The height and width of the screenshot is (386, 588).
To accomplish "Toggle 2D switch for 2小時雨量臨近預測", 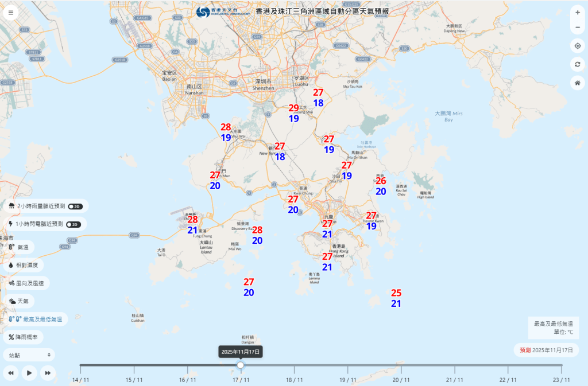I will [75, 206].
